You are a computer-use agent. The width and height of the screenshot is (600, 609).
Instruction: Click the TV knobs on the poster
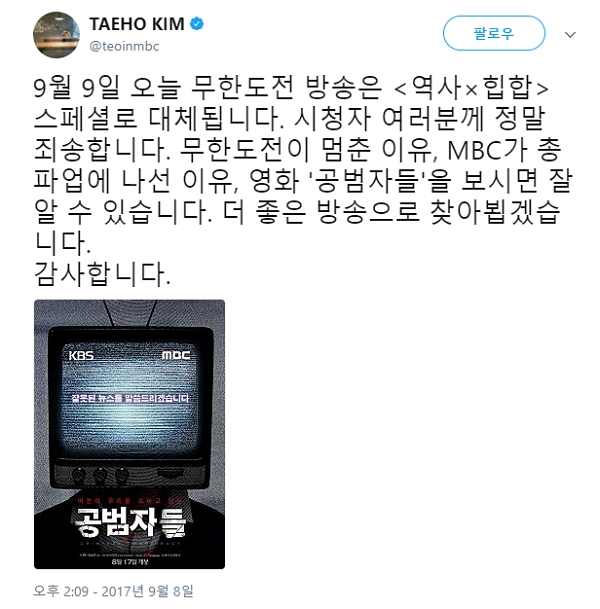click(100, 473)
